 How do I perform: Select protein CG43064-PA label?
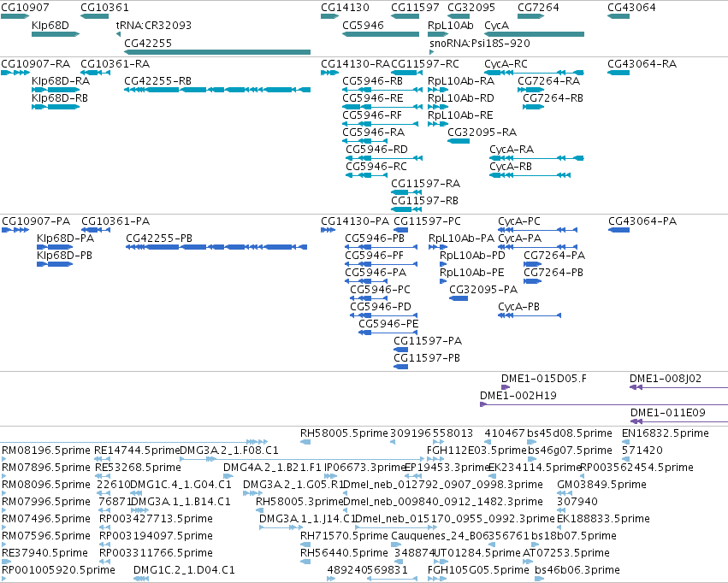click(x=642, y=221)
